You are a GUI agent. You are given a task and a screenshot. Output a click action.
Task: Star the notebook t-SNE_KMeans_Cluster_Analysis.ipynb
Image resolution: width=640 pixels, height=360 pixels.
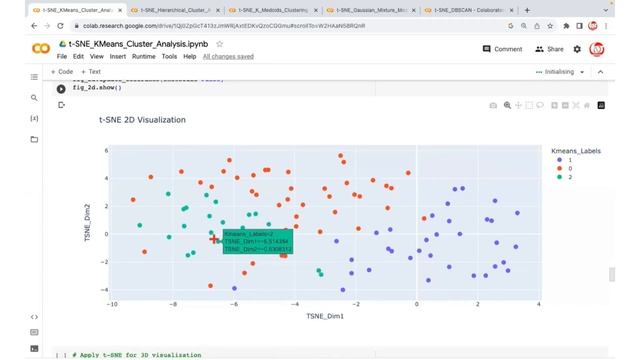220,44
